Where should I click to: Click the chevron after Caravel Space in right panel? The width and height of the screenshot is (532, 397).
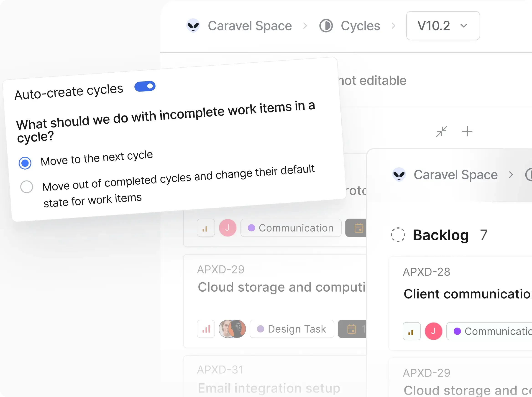click(511, 175)
